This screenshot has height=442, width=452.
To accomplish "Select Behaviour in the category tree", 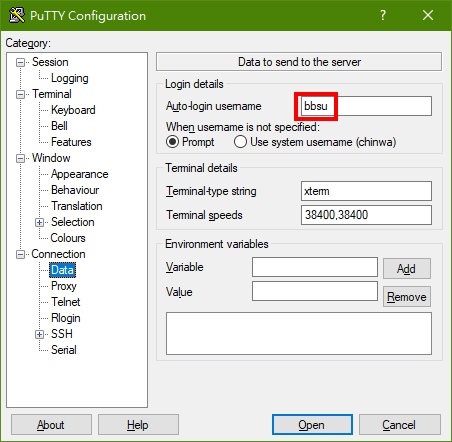I will 75,190.
